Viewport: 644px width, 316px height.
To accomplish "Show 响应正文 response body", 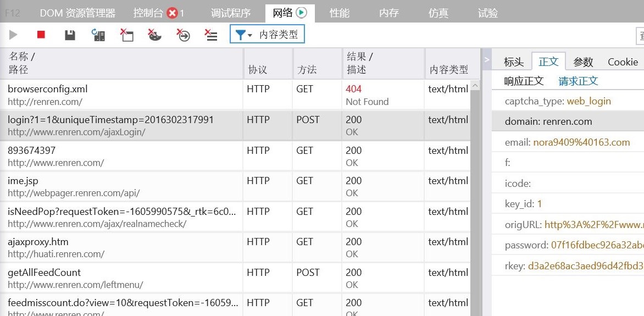I will (524, 81).
